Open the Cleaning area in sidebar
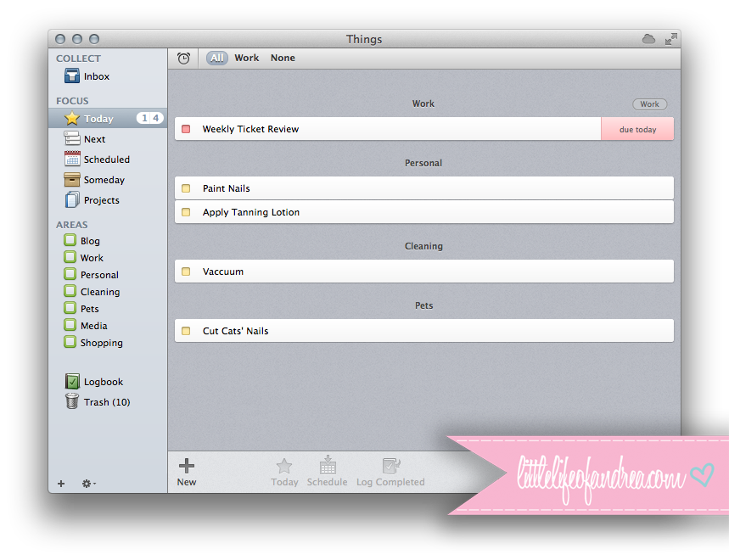This screenshot has height=560, width=729. [99, 292]
